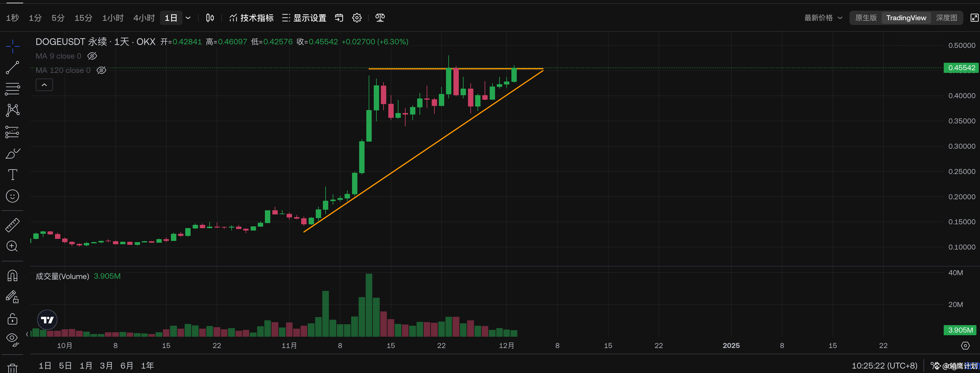Click the TradingView watermark logo on the chart

point(46,320)
